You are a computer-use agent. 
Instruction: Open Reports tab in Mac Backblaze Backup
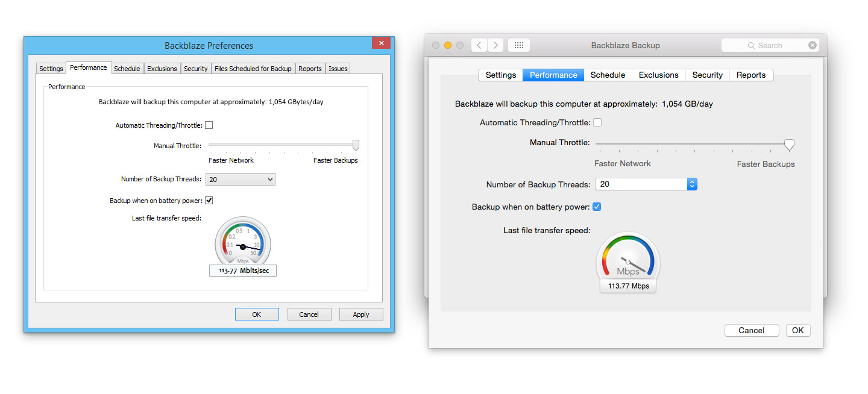click(751, 75)
